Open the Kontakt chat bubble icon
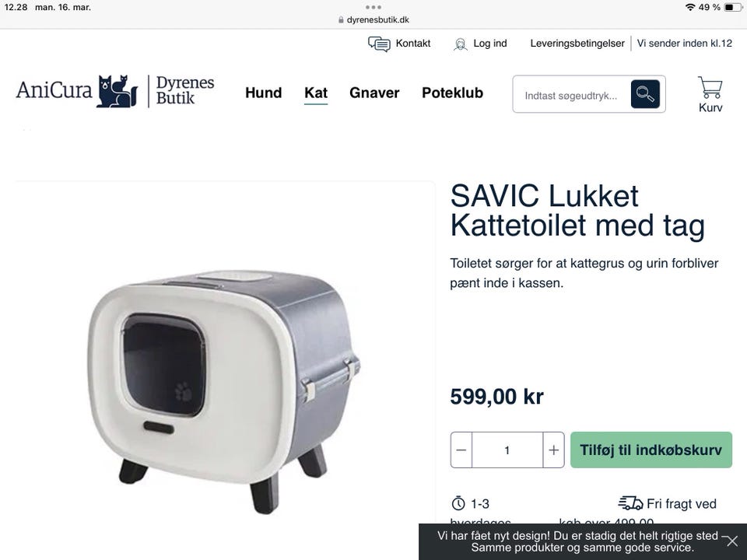The width and height of the screenshot is (747, 560). (379, 44)
